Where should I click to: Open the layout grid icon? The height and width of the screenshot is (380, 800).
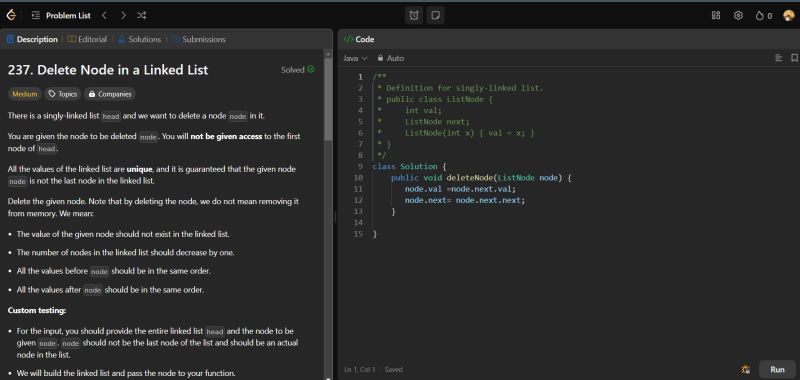[x=716, y=15]
